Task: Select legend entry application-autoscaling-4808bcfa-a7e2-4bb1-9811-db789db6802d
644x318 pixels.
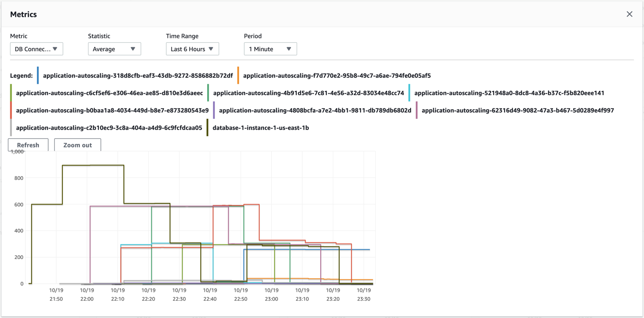Action: coord(315,111)
